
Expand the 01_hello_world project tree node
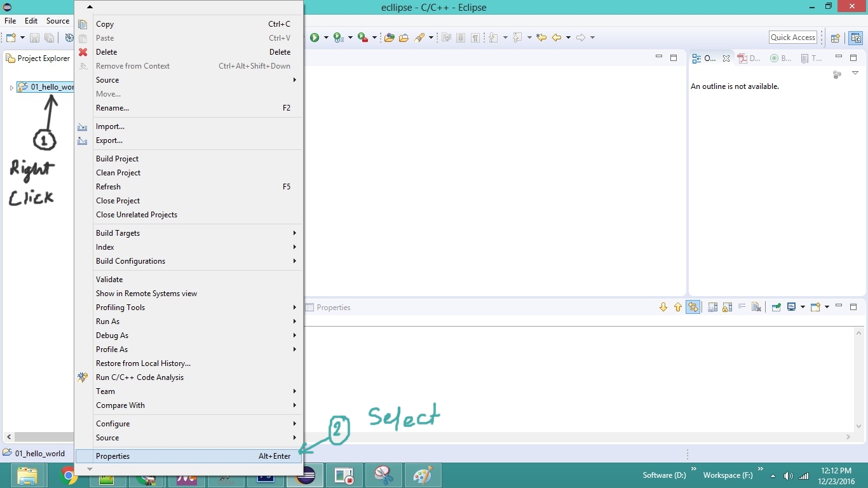pyautogui.click(x=11, y=88)
